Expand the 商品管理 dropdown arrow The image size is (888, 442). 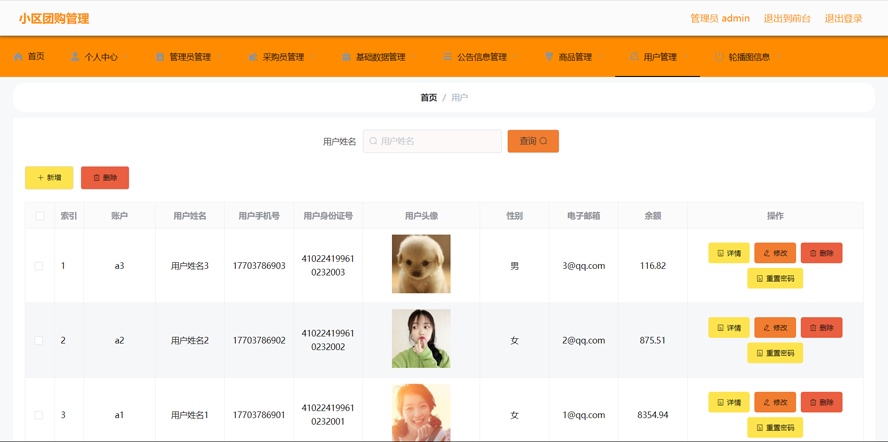pos(600,57)
